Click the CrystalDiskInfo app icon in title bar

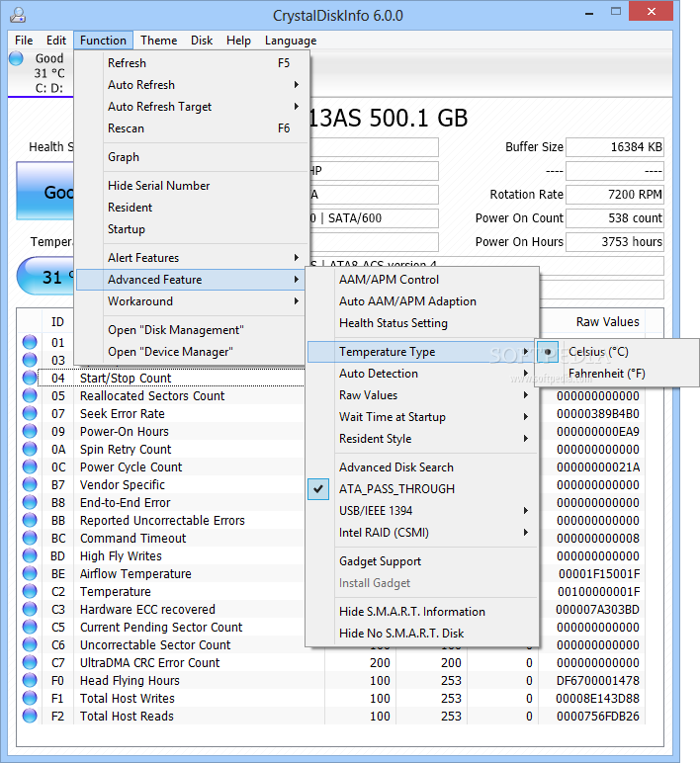coord(18,15)
